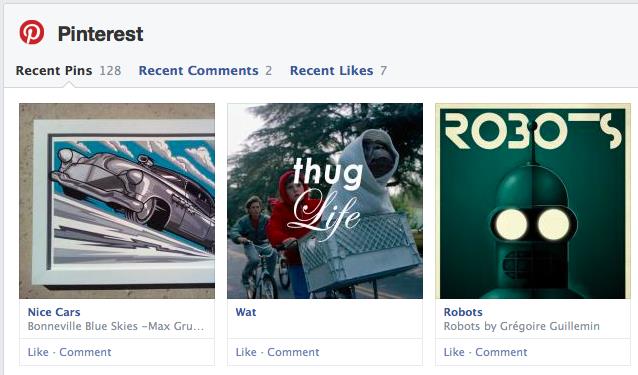This screenshot has height=375, width=638.
Task: Open the thug Life pin image
Action: 325,201
